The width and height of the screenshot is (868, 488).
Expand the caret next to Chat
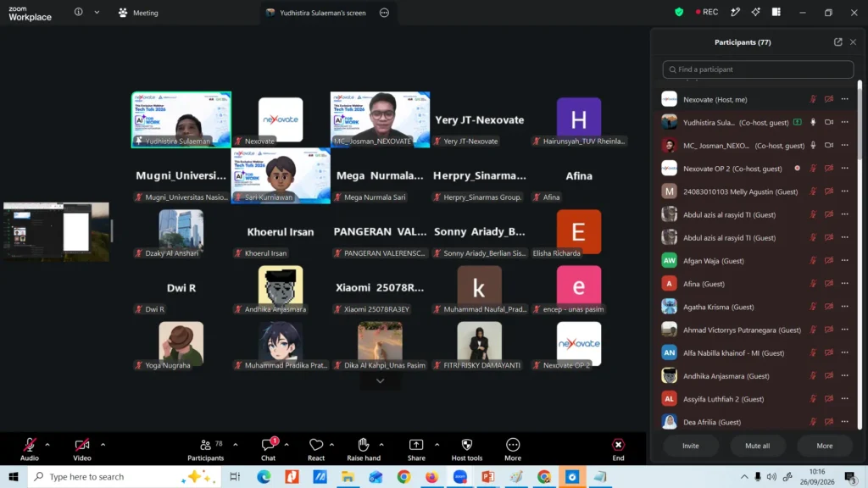coord(287,444)
